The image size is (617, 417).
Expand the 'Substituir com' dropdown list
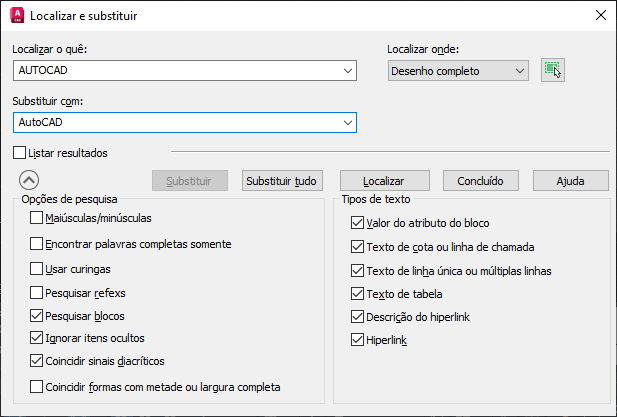347,122
